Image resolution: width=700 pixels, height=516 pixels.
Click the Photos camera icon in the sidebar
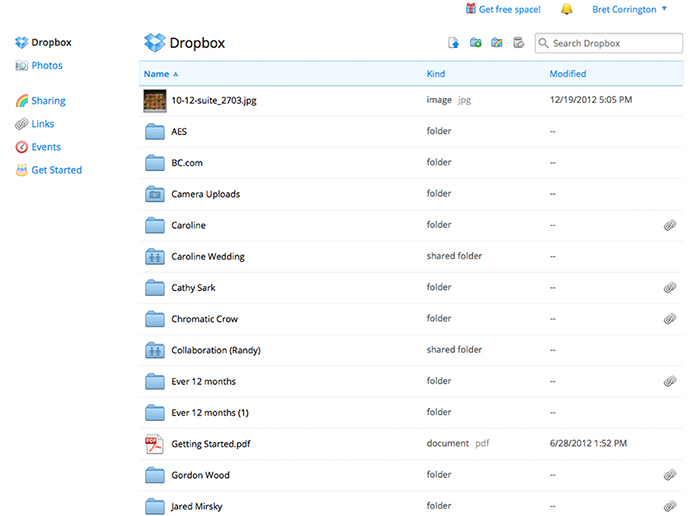point(21,66)
